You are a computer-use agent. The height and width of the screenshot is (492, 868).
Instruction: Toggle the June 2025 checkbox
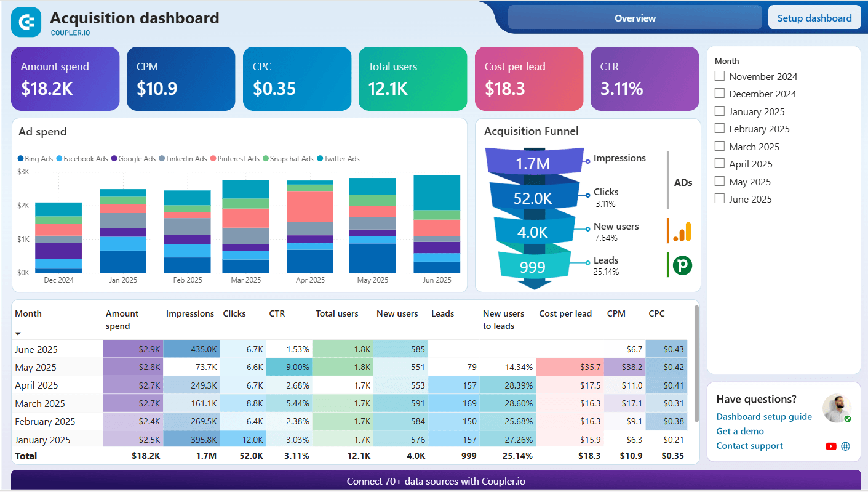[719, 199]
